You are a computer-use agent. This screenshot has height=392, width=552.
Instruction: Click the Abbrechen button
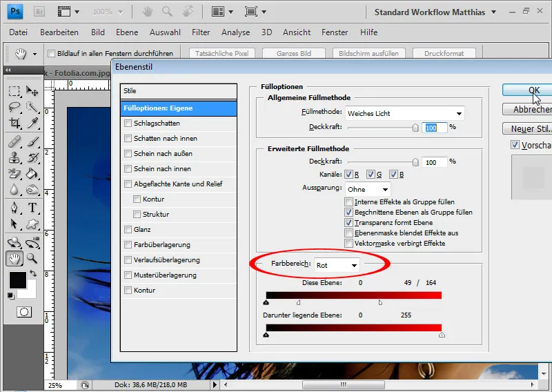[527, 109]
